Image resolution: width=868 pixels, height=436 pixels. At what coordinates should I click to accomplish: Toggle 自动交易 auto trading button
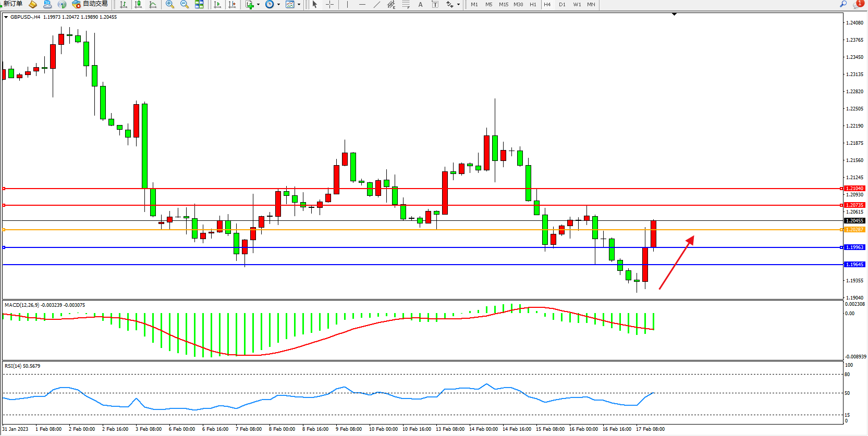tap(90, 4)
